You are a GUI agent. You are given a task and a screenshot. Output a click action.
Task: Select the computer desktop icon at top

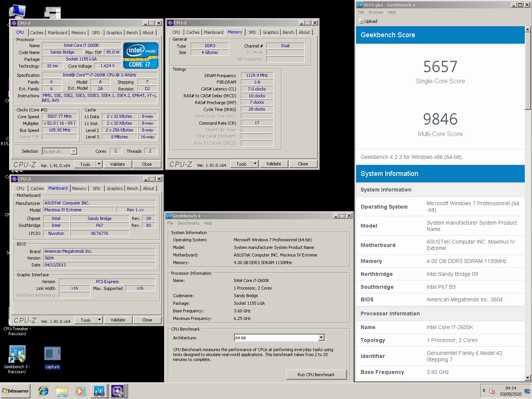[17, 11]
